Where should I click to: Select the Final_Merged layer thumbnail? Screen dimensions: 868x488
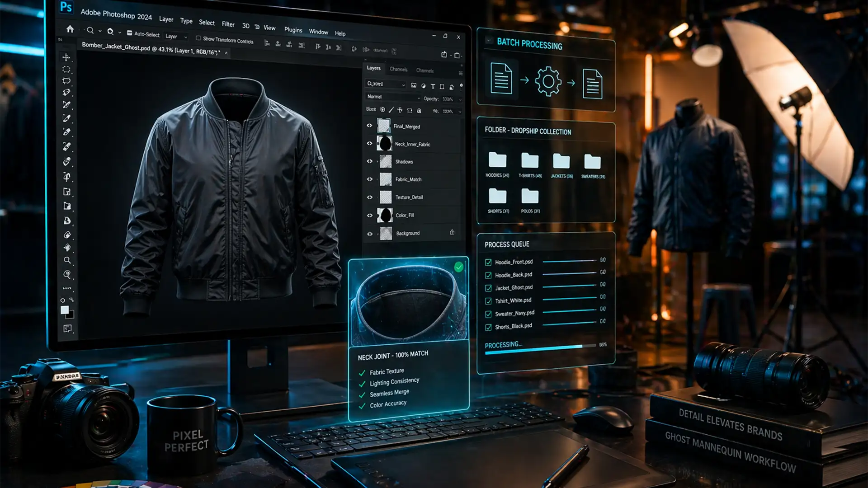[384, 126]
